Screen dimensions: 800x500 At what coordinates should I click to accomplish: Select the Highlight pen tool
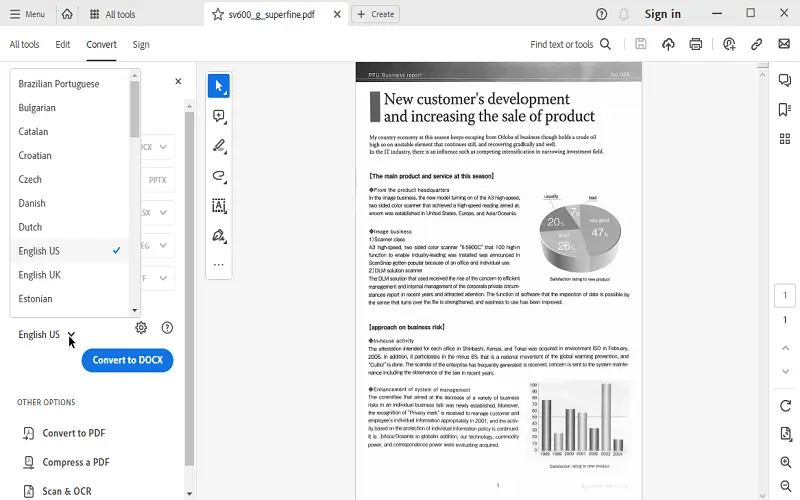219,146
